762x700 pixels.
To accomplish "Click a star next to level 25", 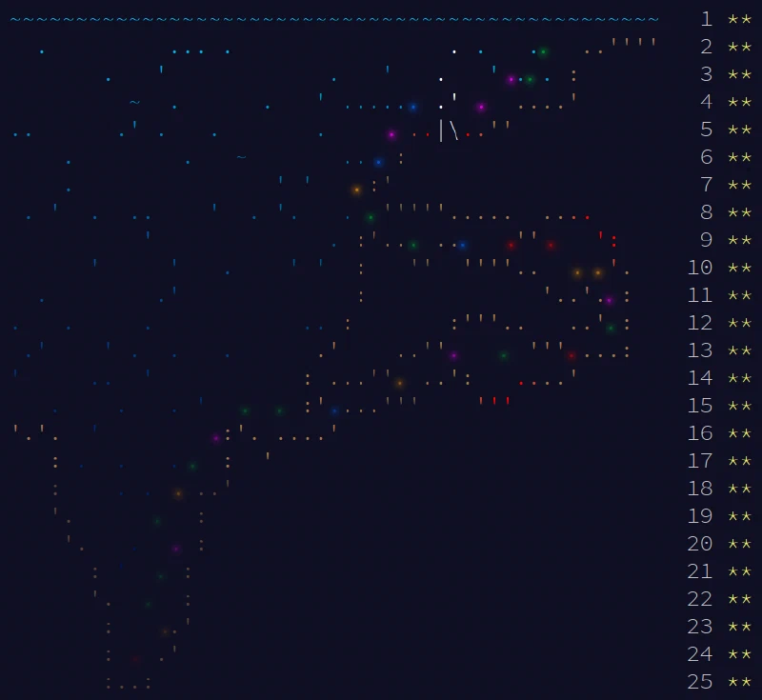I will [733, 683].
